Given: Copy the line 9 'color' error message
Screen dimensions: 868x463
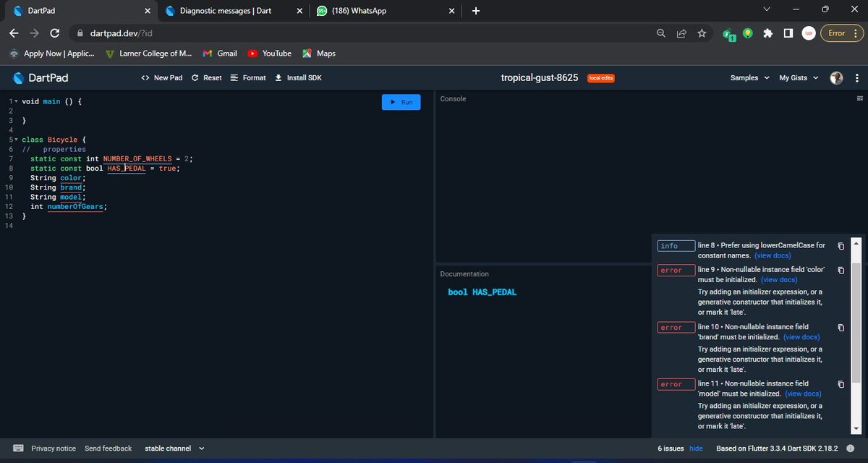Looking at the screenshot, I should click(841, 270).
